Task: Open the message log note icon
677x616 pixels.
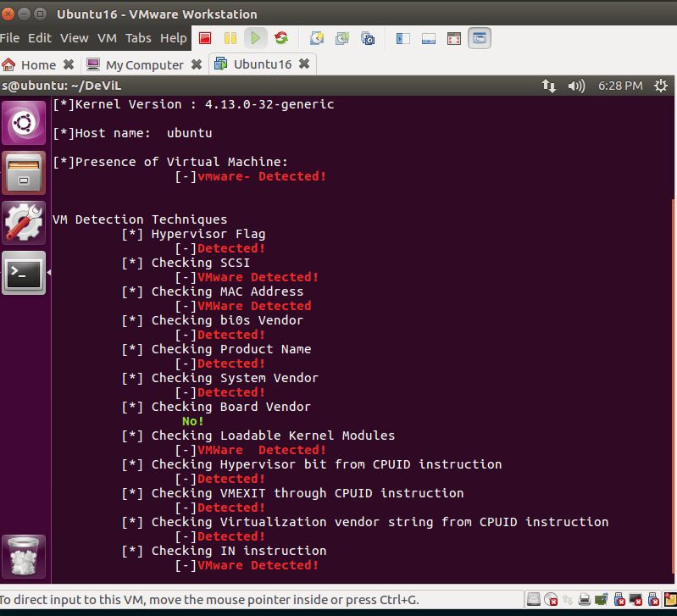Action: pos(670,599)
